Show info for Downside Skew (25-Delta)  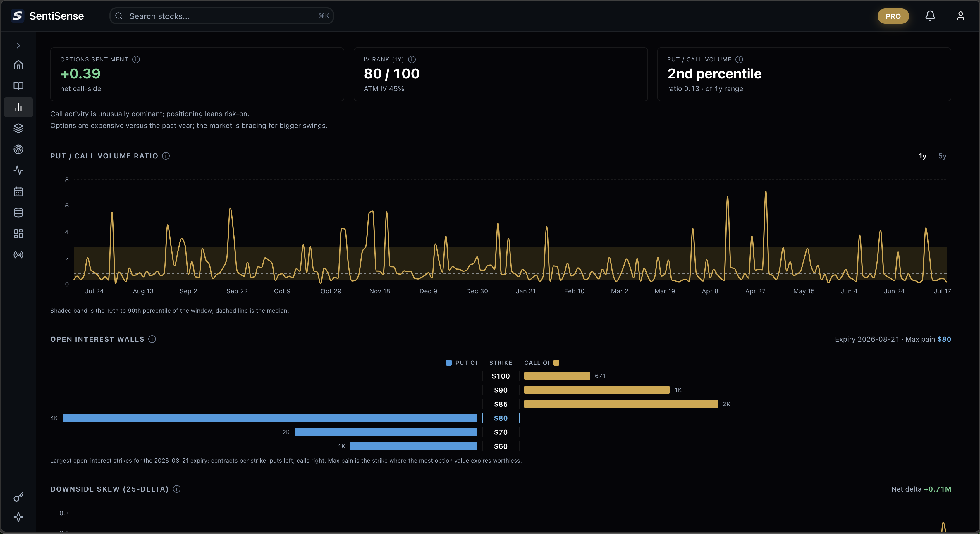177,489
